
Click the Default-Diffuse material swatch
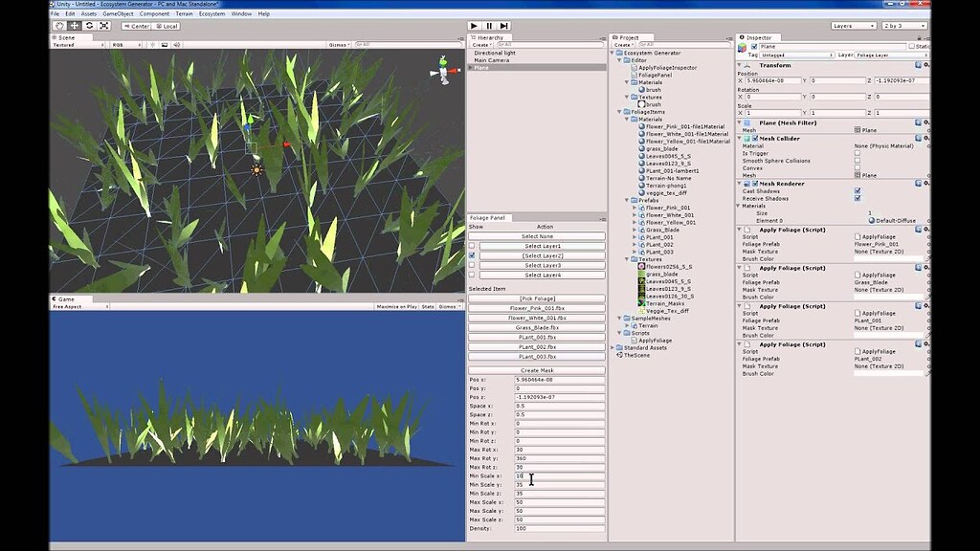[873, 221]
